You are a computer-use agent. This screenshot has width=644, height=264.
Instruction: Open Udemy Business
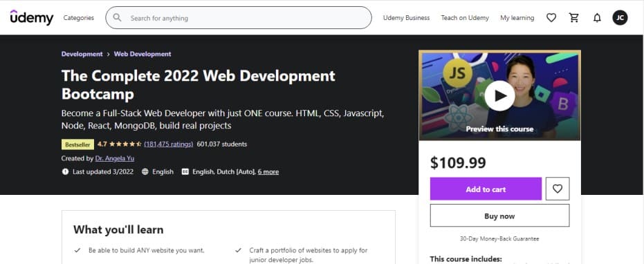(406, 18)
